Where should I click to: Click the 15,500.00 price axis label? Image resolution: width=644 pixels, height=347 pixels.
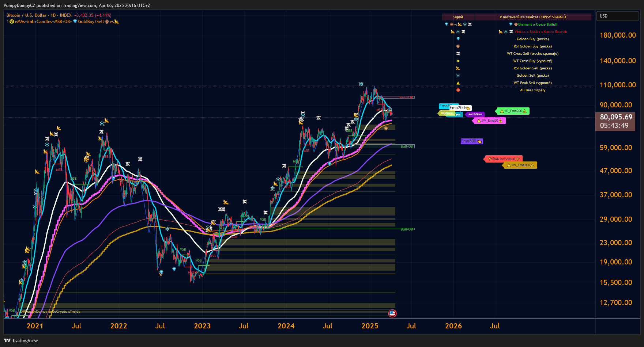click(616, 282)
